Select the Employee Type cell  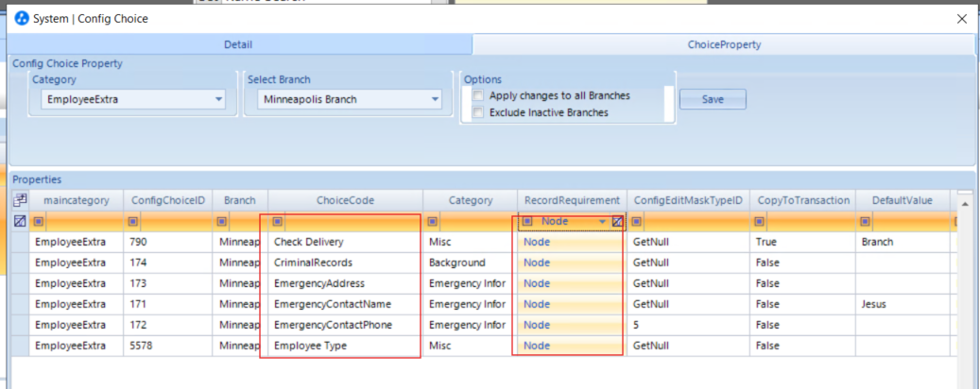pyautogui.click(x=346, y=346)
